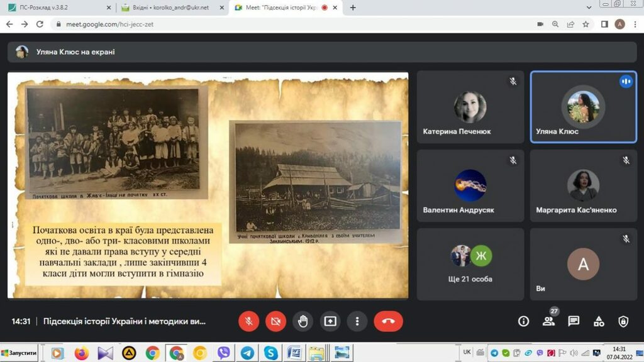
Task: Click the address bar with meet.google.com URL
Action: coord(283,24)
